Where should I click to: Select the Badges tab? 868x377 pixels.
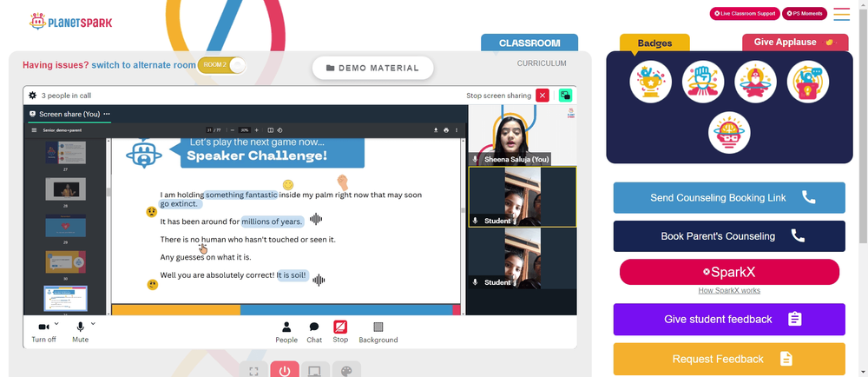tap(654, 43)
